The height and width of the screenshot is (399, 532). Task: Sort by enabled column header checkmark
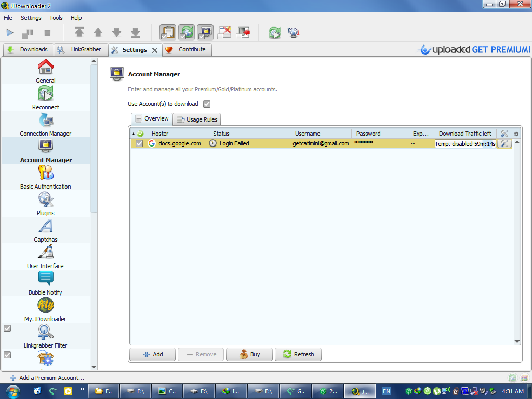pyautogui.click(x=140, y=134)
